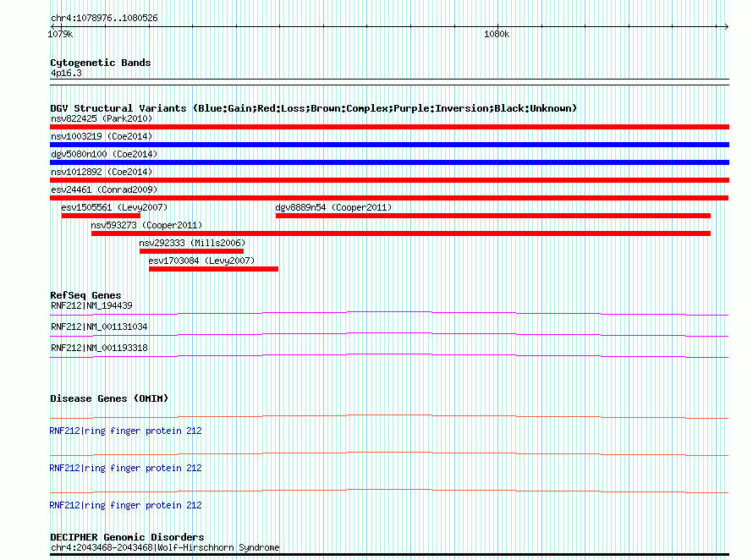Click the Cytogenetic Bands track title
This screenshot has width=753, height=560.
coord(101,63)
